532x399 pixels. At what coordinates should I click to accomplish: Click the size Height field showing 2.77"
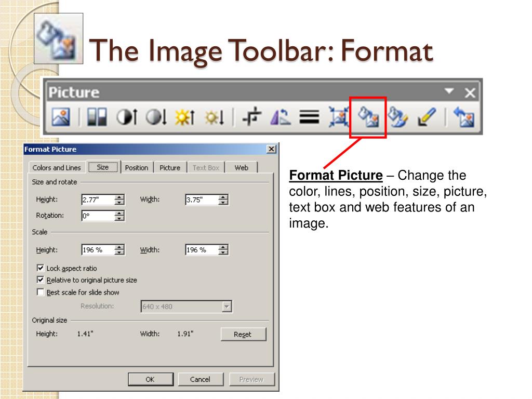98,200
